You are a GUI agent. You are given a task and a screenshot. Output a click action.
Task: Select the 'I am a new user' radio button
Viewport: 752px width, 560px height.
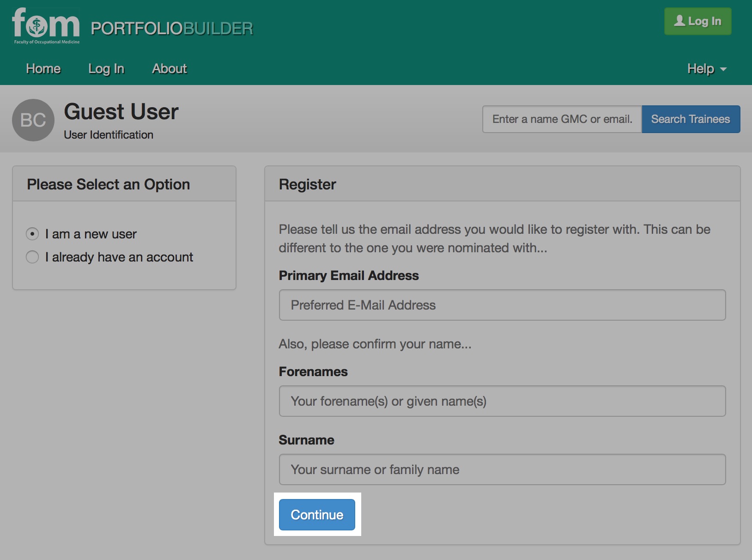point(32,234)
